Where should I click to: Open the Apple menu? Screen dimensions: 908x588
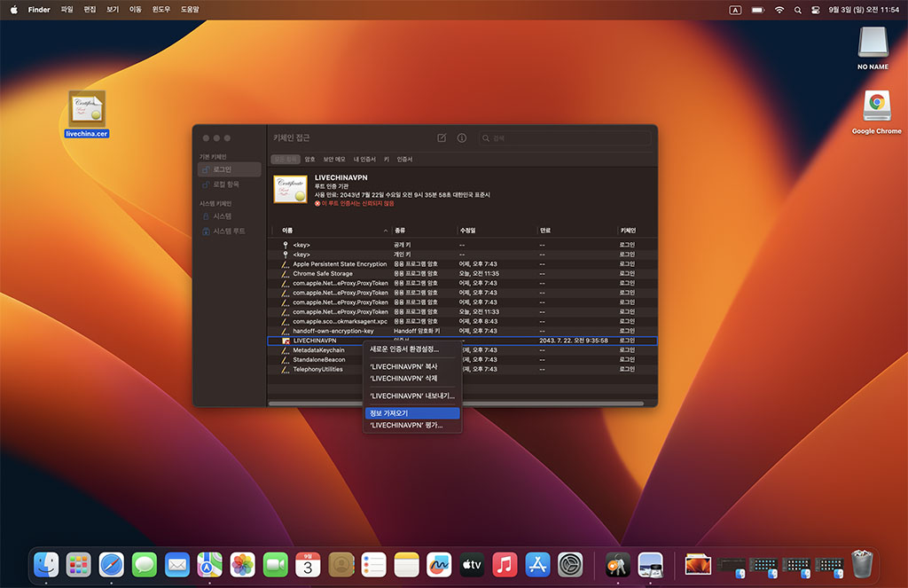[14, 9]
